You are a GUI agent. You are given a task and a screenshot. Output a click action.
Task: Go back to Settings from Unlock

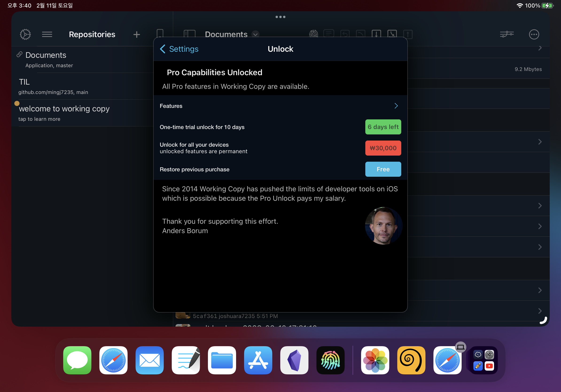tap(179, 49)
